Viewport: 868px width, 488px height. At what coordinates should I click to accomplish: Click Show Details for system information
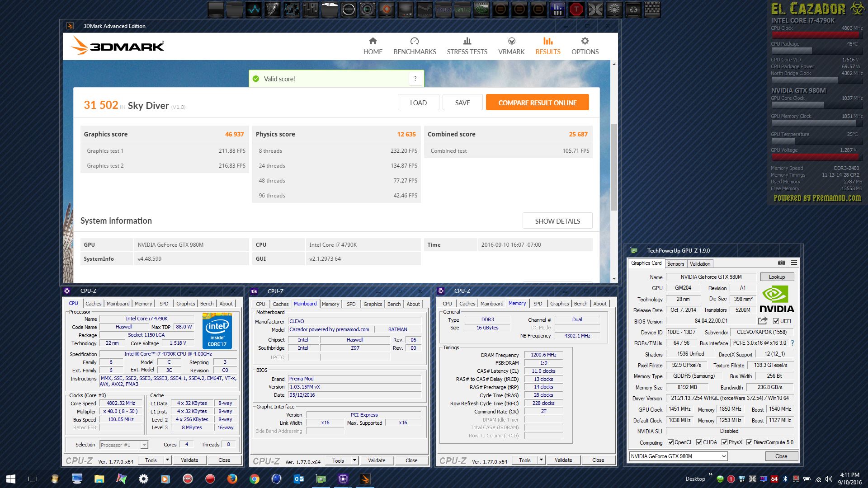tap(557, 221)
